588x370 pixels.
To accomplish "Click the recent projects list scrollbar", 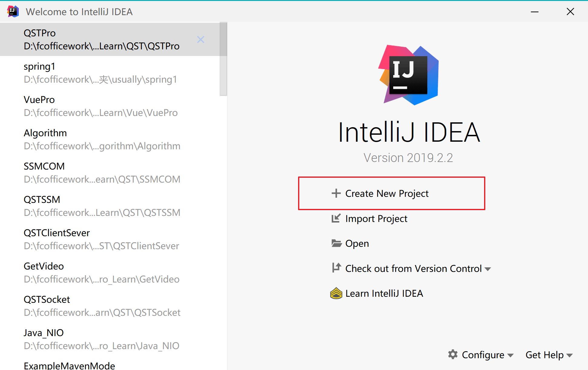I will (x=223, y=59).
